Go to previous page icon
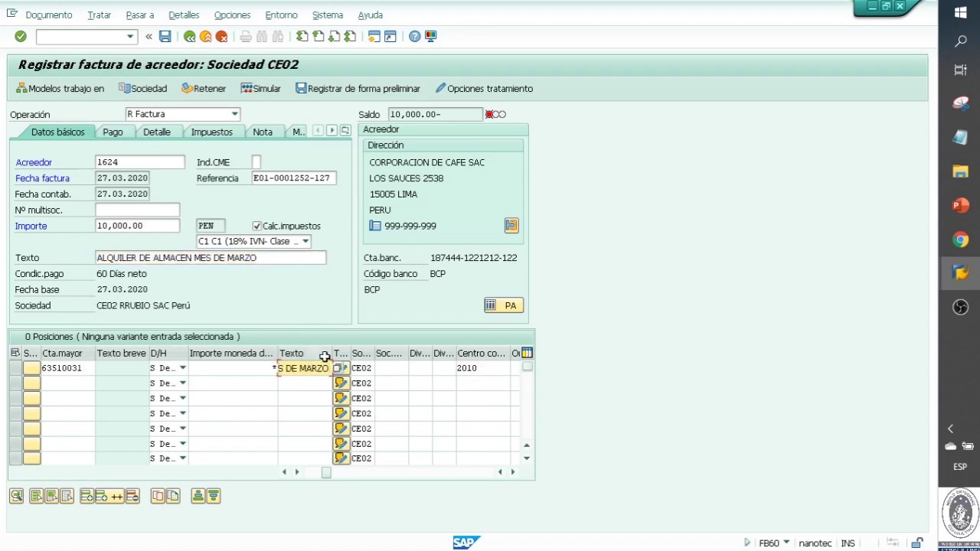 (318, 36)
